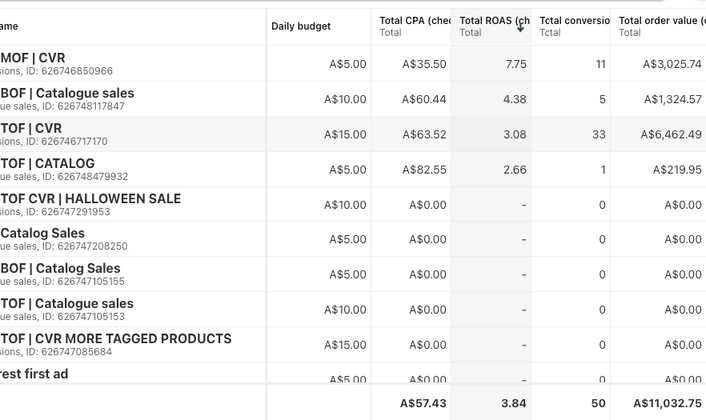
Task: Click the Catalog Sales campaign with ID 626747208250
Action: (x=43, y=234)
